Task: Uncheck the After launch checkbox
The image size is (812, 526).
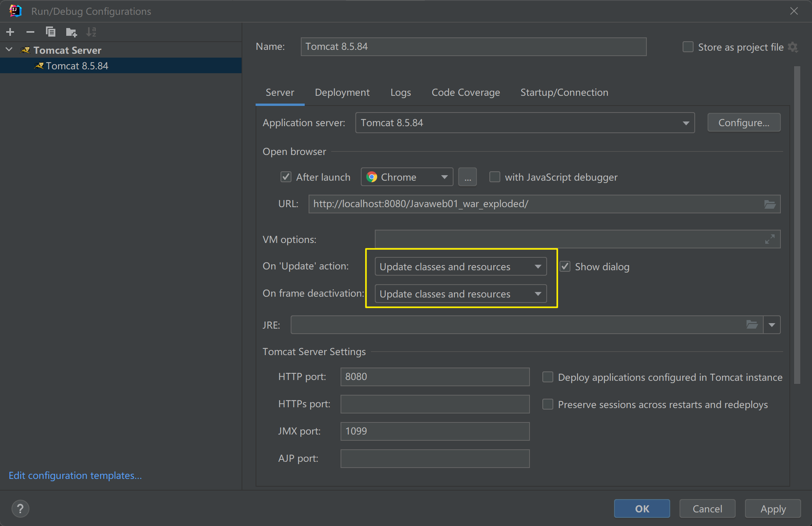Action: tap(286, 177)
